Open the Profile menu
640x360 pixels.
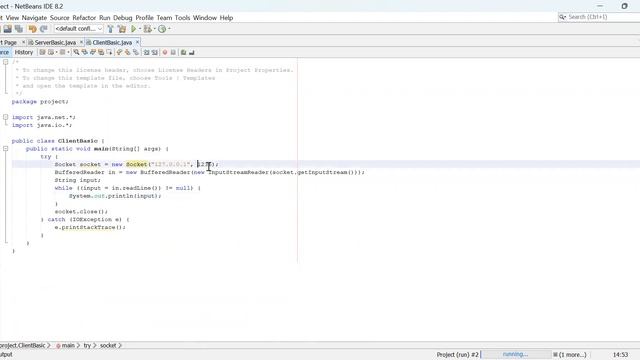tap(144, 18)
